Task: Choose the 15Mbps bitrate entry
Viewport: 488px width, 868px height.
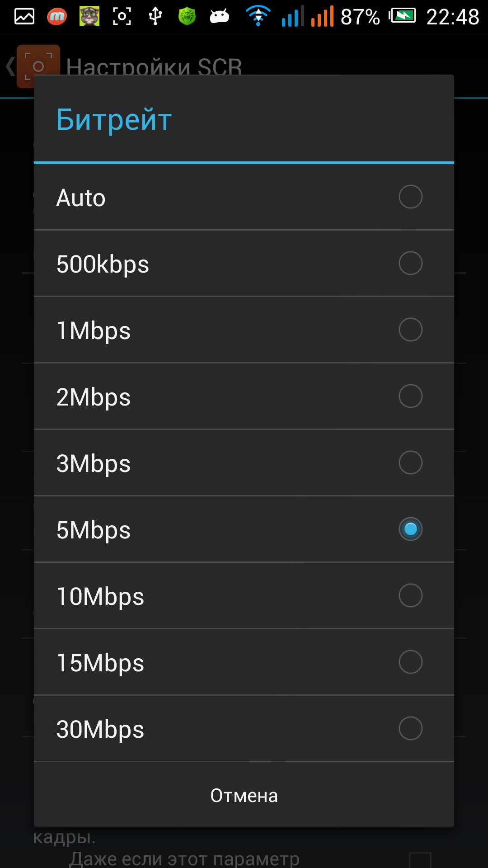Action: click(244, 662)
